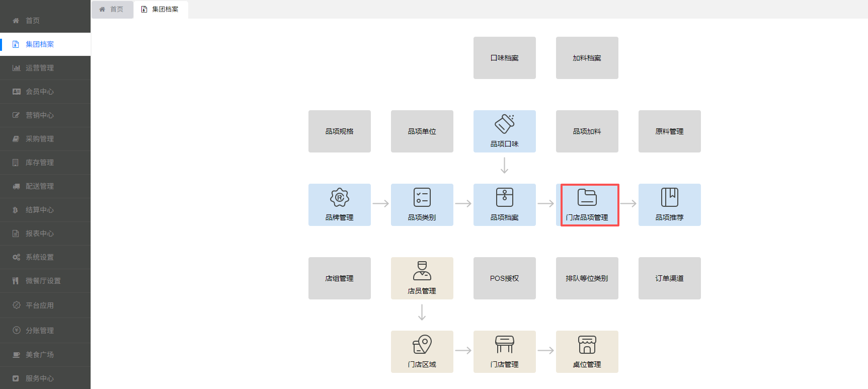The width and height of the screenshot is (868, 389).
Task: Switch to the 首页 tab at top
Action: [x=112, y=10]
